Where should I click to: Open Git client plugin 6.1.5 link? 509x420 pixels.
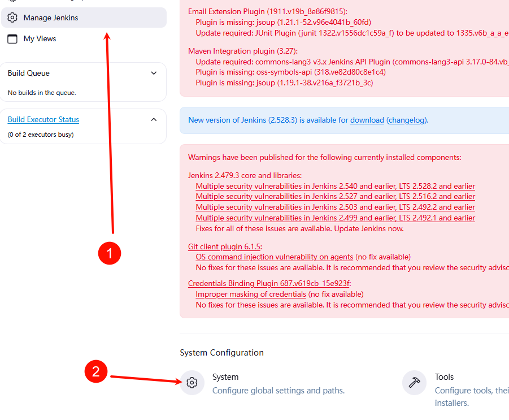224,246
